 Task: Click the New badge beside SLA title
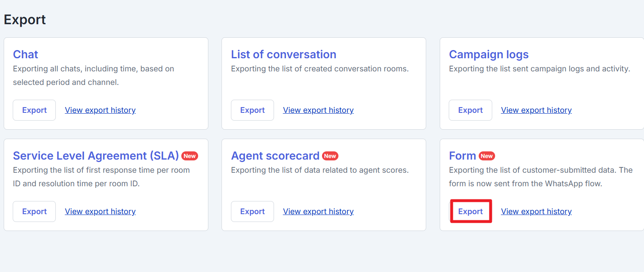tap(190, 156)
